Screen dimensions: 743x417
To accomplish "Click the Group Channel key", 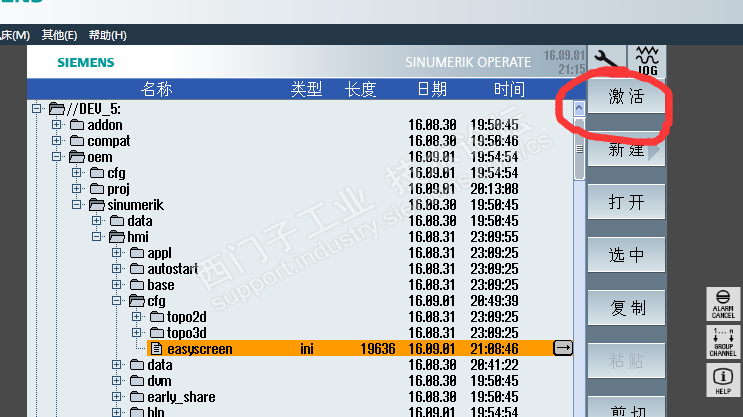I will tap(723, 342).
